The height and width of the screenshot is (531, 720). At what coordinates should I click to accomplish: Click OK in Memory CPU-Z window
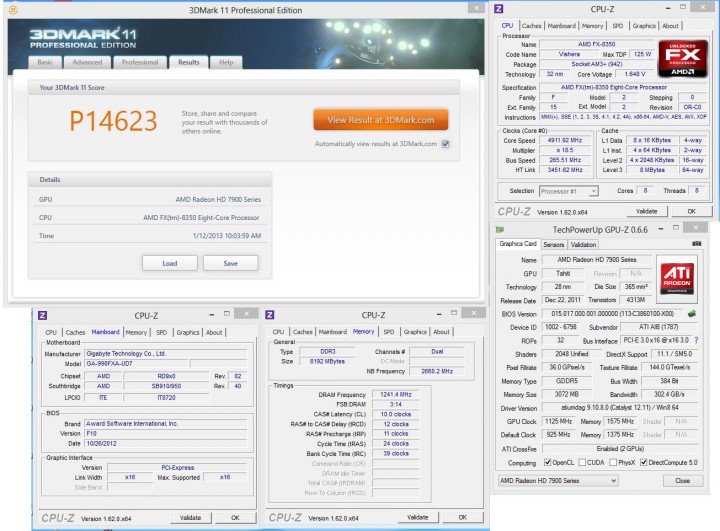(x=462, y=517)
